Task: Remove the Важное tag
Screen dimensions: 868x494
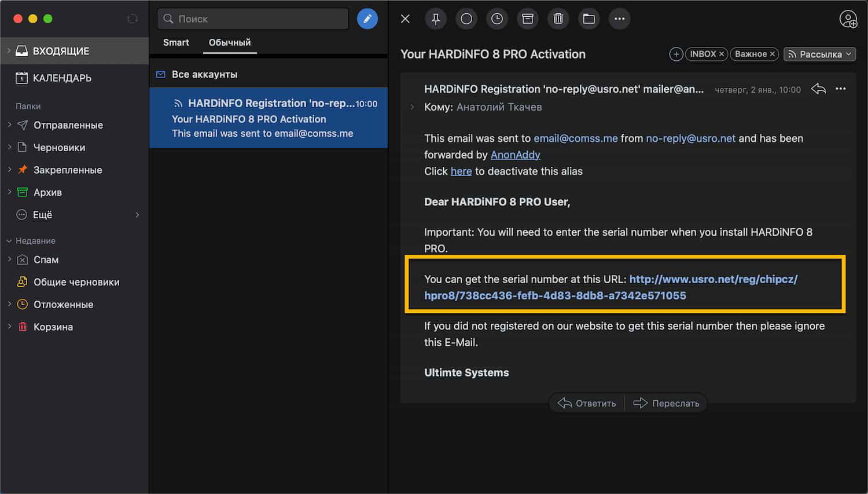Action: pyautogui.click(x=772, y=54)
